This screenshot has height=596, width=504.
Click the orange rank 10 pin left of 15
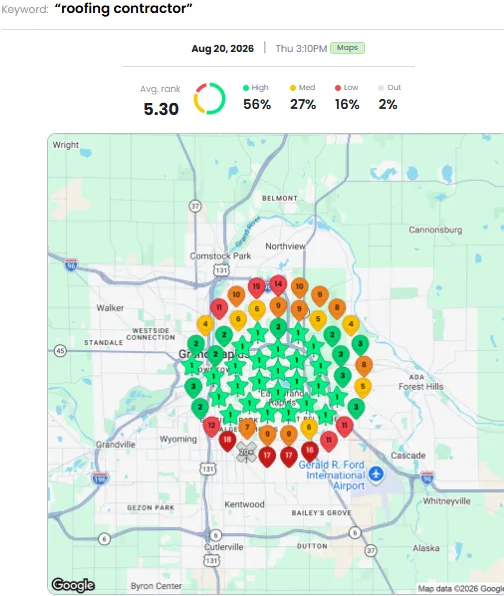[x=236, y=296]
